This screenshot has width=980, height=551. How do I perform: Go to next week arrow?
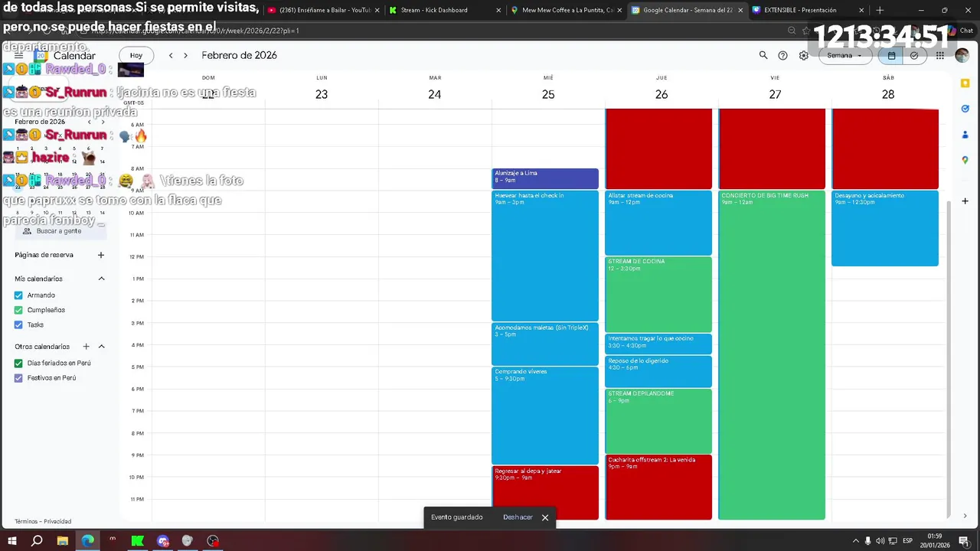pos(185,55)
